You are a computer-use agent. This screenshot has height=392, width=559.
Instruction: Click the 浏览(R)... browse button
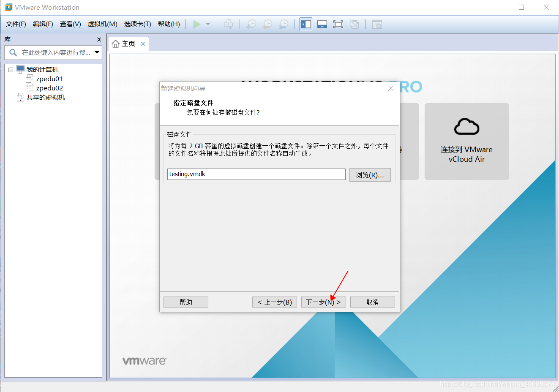click(370, 175)
